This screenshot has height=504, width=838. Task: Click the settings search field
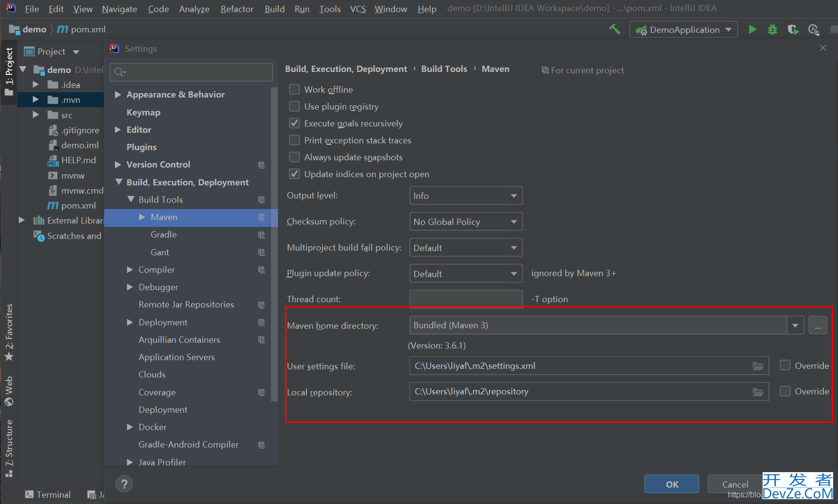[x=191, y=72]
